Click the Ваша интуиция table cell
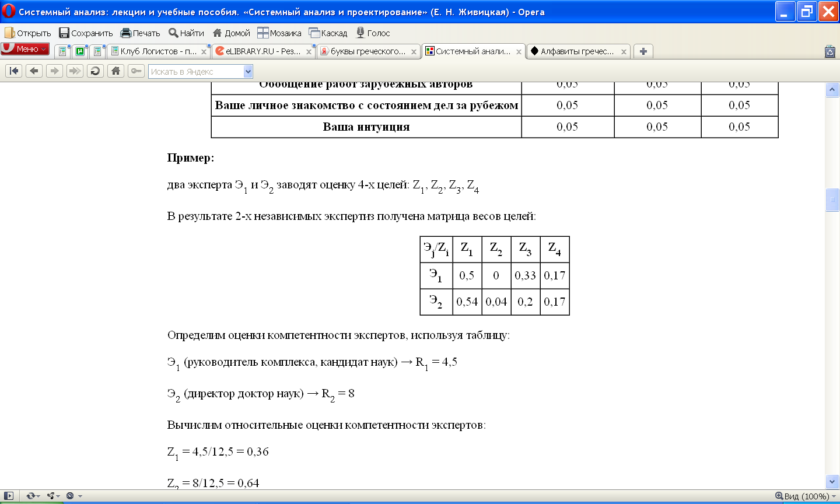The width and height of the screenshot is (840, 504). (366, 127)
